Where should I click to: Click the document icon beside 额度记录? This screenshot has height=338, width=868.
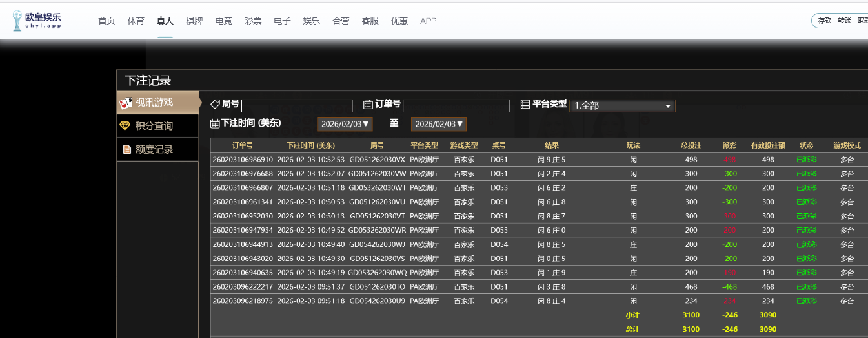(x=126, y=149)
